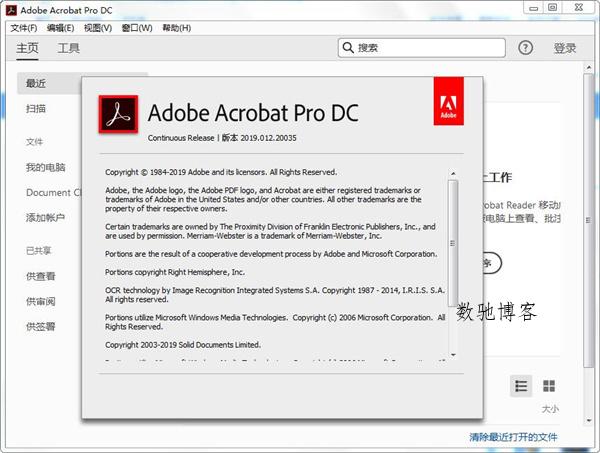
Task: Click the version text 2019.012.20035
Action: (268, 138)
